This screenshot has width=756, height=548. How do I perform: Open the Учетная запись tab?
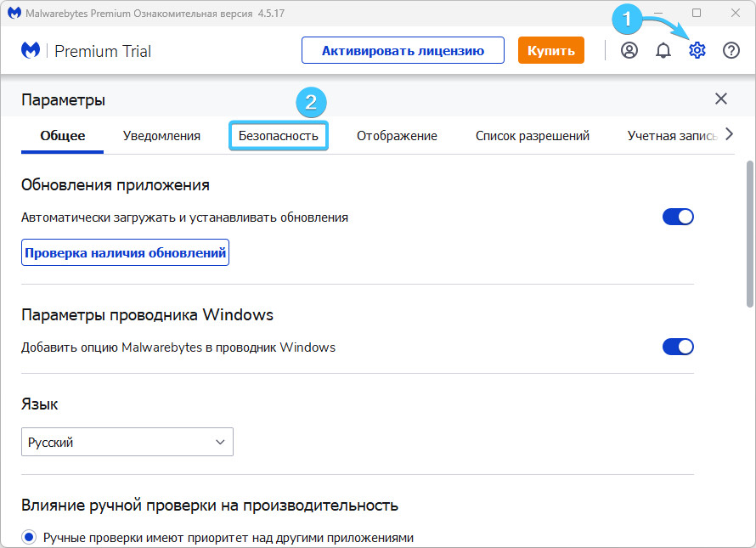coord(673,136)
